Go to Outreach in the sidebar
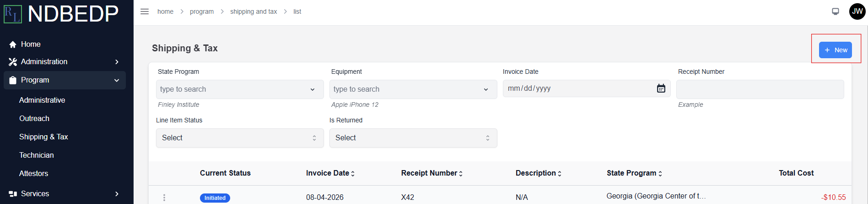The image size is (868, 204). [34, 118]
